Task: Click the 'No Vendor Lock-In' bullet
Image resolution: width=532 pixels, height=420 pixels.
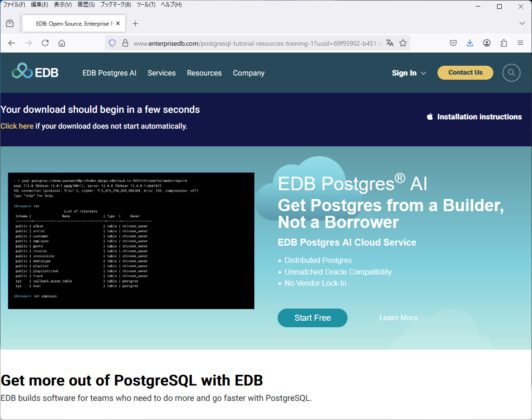Action: (x=315, y=283)
